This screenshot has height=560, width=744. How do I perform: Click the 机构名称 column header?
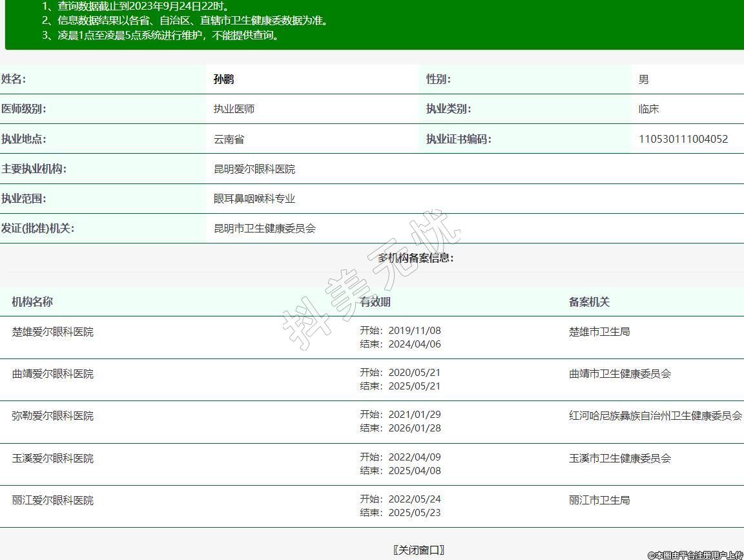(32, 302)
